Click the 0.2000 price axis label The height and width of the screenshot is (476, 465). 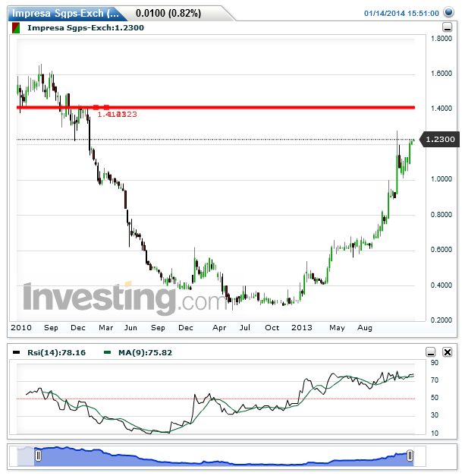point(441,320)
